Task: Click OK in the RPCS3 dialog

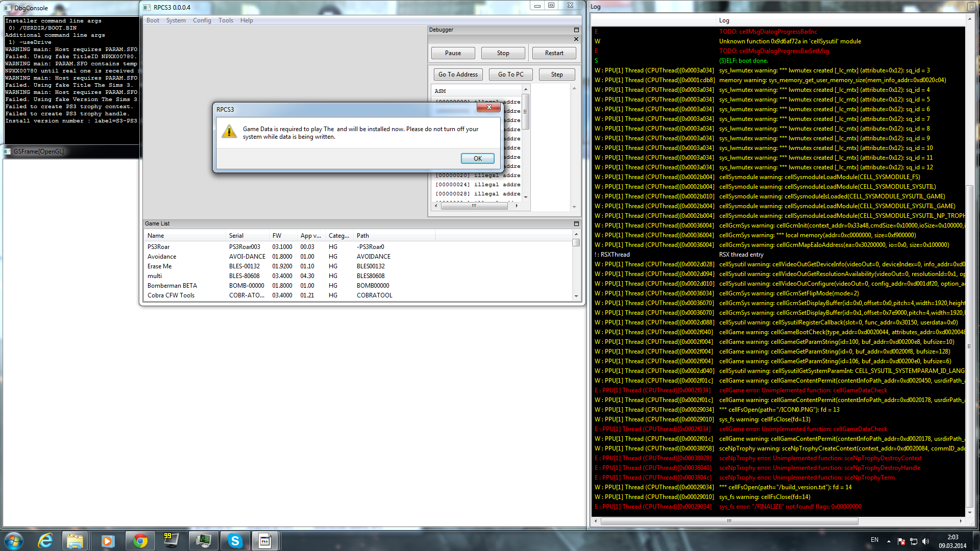Action: (x=477, y=159)
